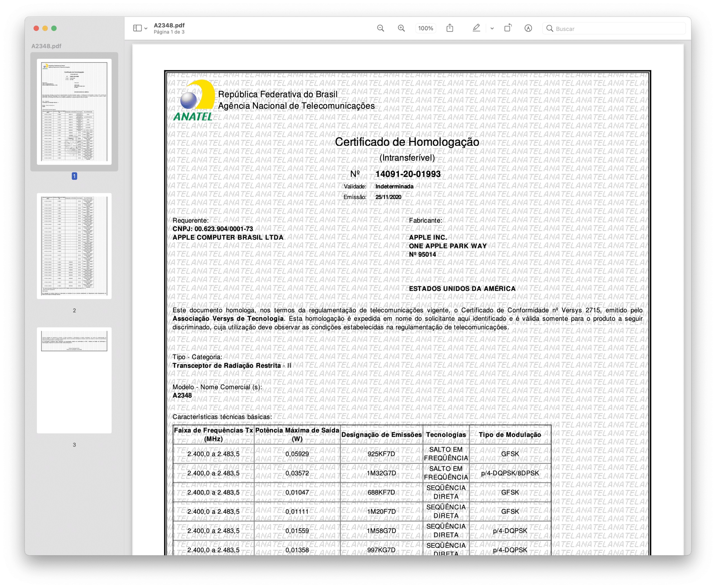Click the ANATEL logo

[x=194, y=101]
